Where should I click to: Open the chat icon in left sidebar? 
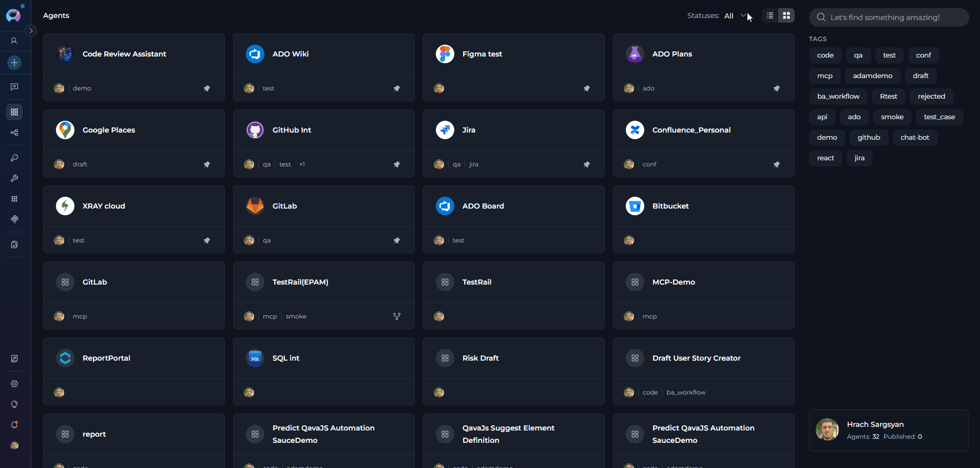[14, 87]
